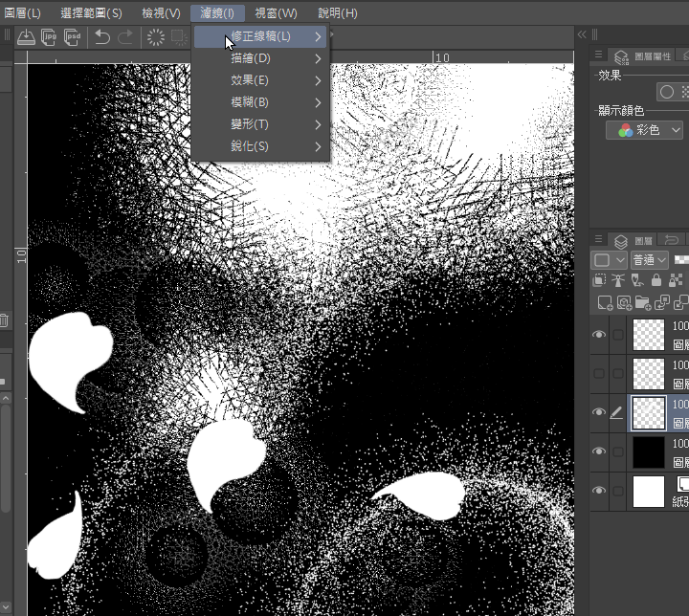This screenshot has width=689, height=616.
Task: Click the Export as PSD icon
Action: [72, 37]
